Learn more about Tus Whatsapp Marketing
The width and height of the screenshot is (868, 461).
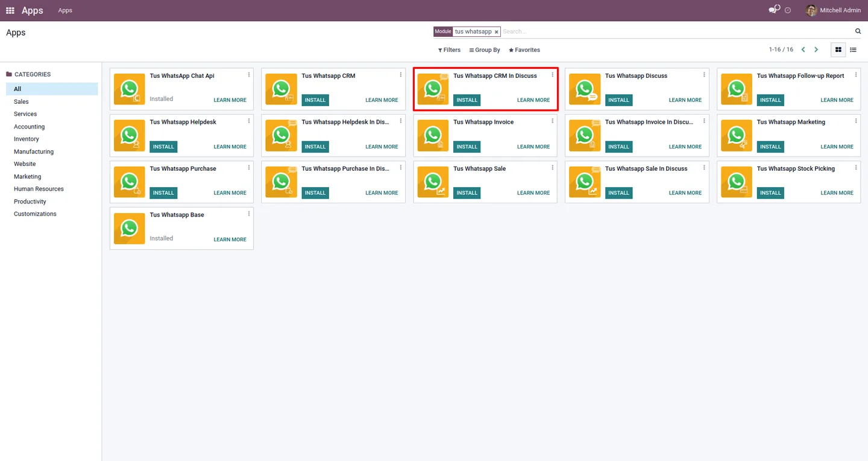(837, 147)
